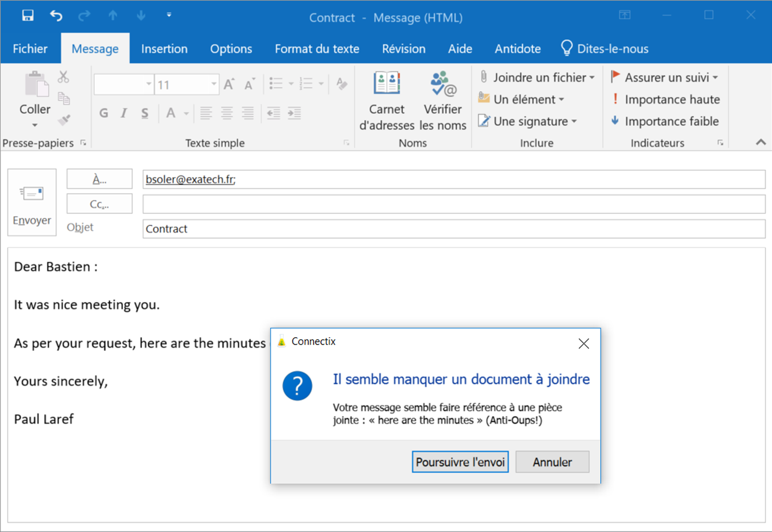Click Vérifier les noms icon

[x=442, y=101]
